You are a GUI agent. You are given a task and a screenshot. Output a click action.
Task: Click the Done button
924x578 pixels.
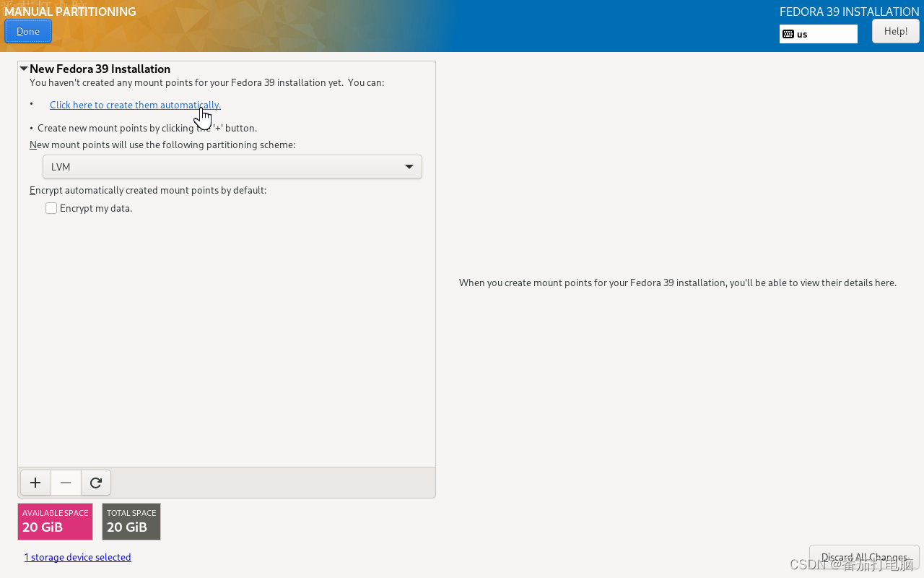28,31
